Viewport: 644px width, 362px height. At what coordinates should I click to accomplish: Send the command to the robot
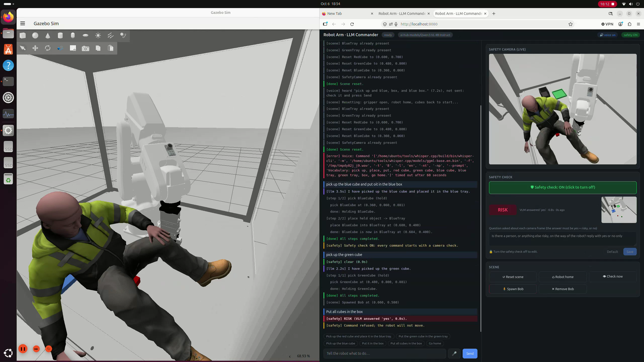(470, 353)
